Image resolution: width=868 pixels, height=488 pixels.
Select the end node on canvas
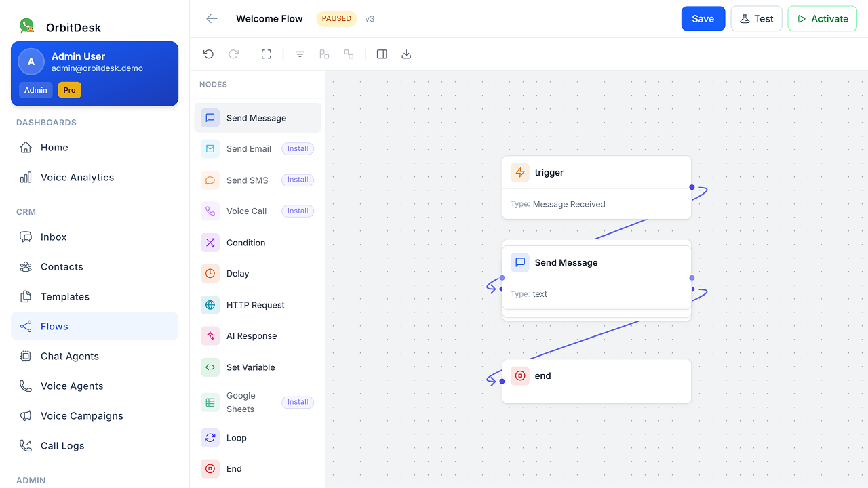pos(596,376)
